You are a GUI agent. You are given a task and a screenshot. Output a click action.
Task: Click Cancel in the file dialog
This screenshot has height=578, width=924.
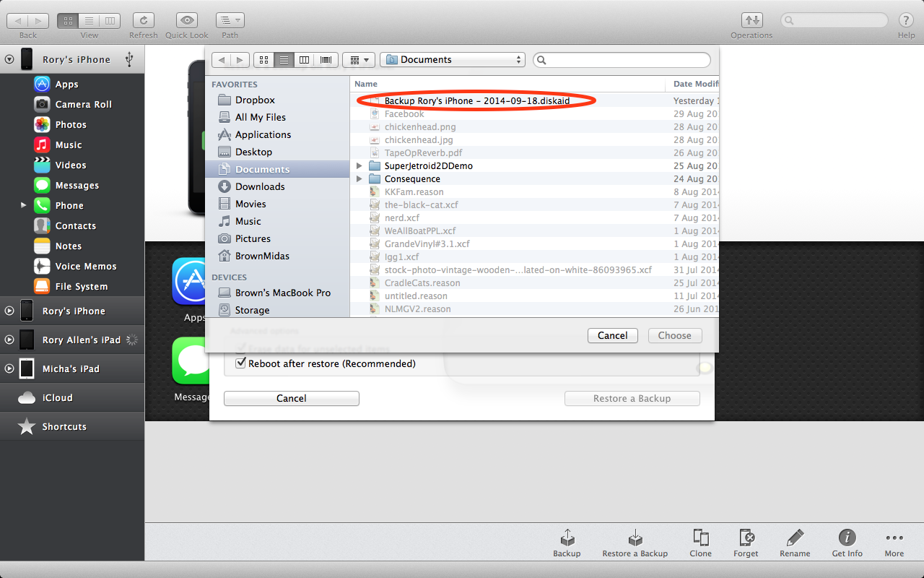pos(613,335)
